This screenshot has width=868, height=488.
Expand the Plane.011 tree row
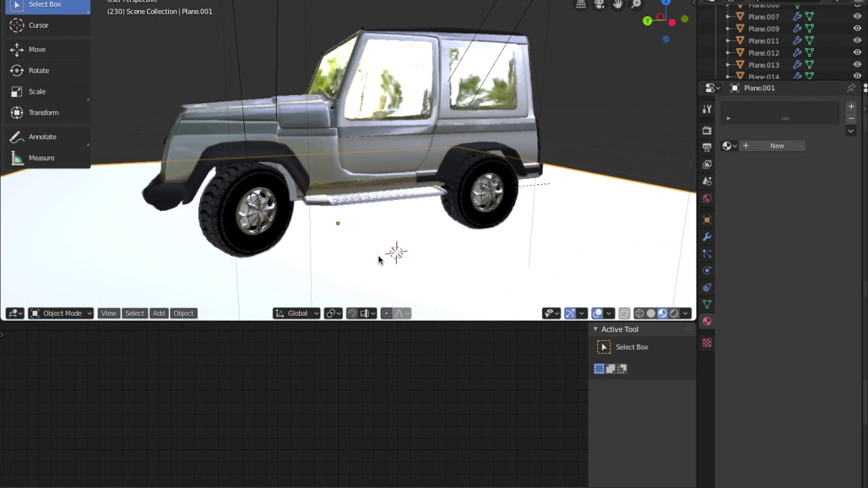728,41
